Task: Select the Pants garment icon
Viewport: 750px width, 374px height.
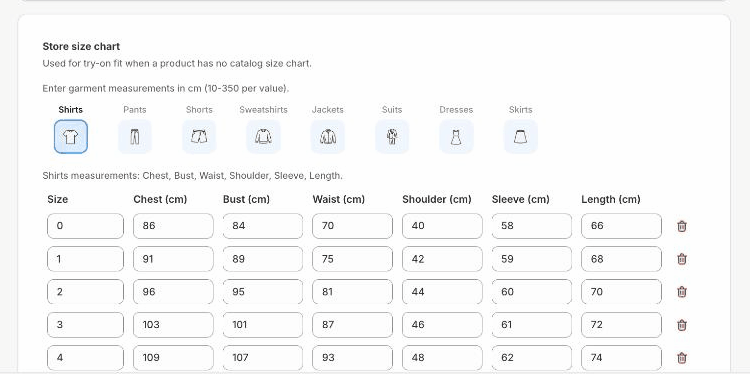Action: 135,137
